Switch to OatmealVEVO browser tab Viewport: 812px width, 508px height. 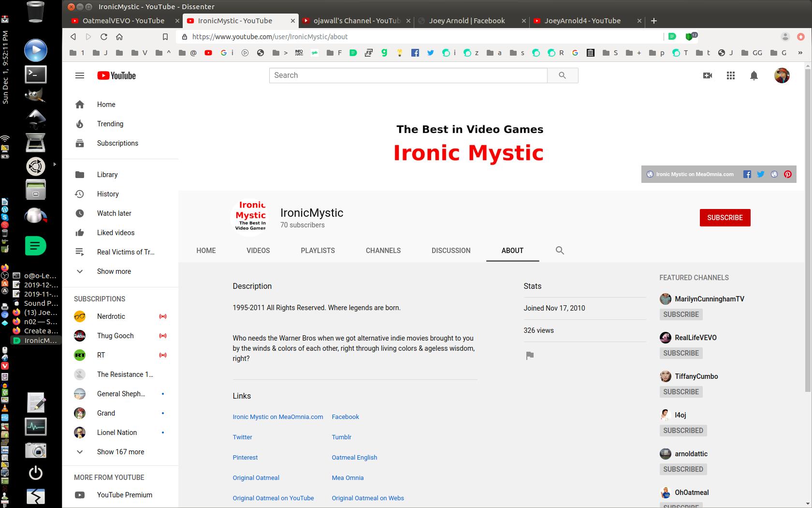click(x=123, y=21)
